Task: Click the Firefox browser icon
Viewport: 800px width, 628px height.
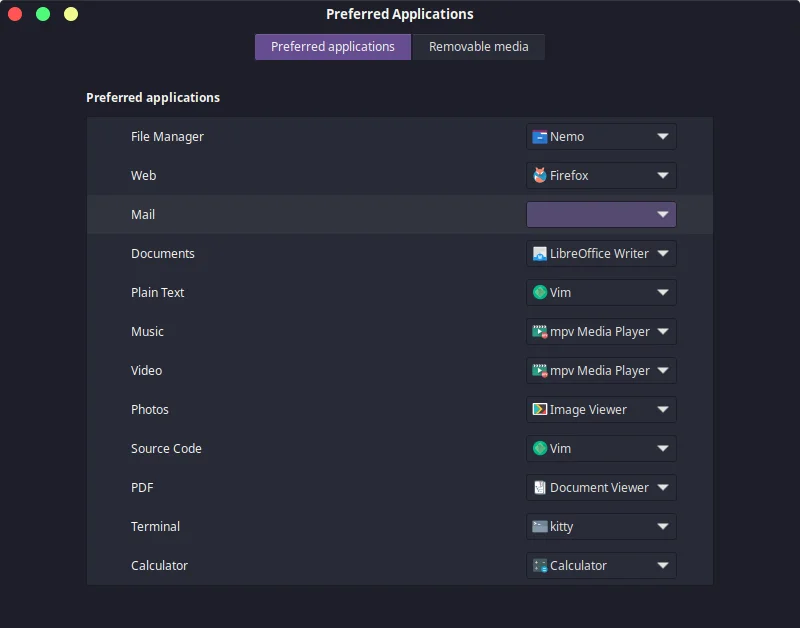Action: [539, 175]
